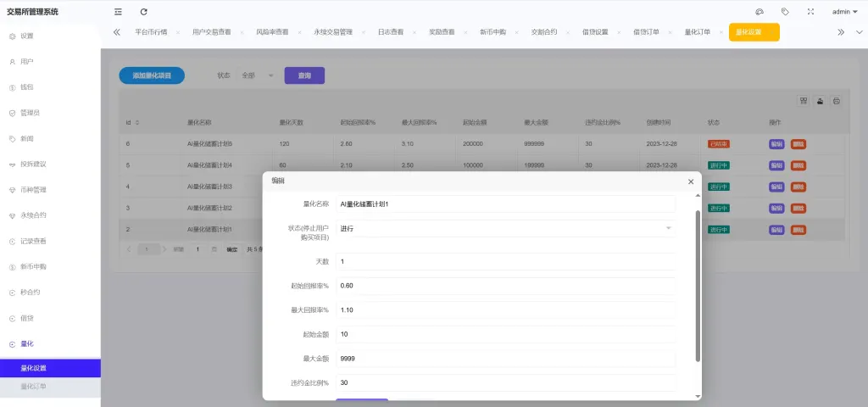The image size is (868, 407).
Task: Click 删除 for the table row with id 2
Action: [x=798, y=229]
